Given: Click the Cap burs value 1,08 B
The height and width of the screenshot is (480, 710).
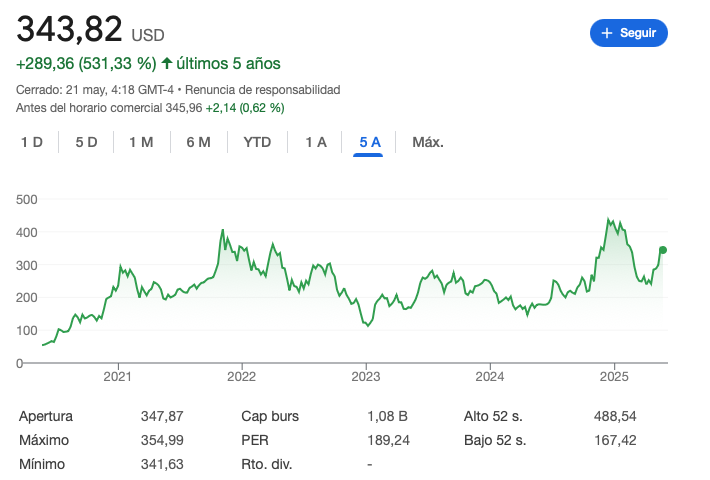Looking at the screenshot, I should coord(387,416).
